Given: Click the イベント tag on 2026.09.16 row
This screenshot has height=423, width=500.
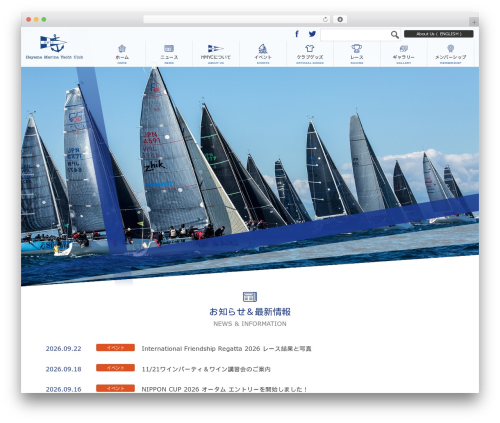Looking at the screenshot, I should tap(115, 388).
